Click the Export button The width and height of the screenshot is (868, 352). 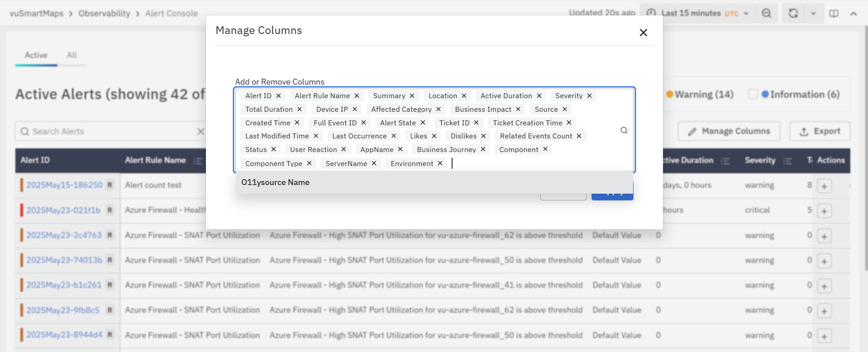[x=820, y=131]
